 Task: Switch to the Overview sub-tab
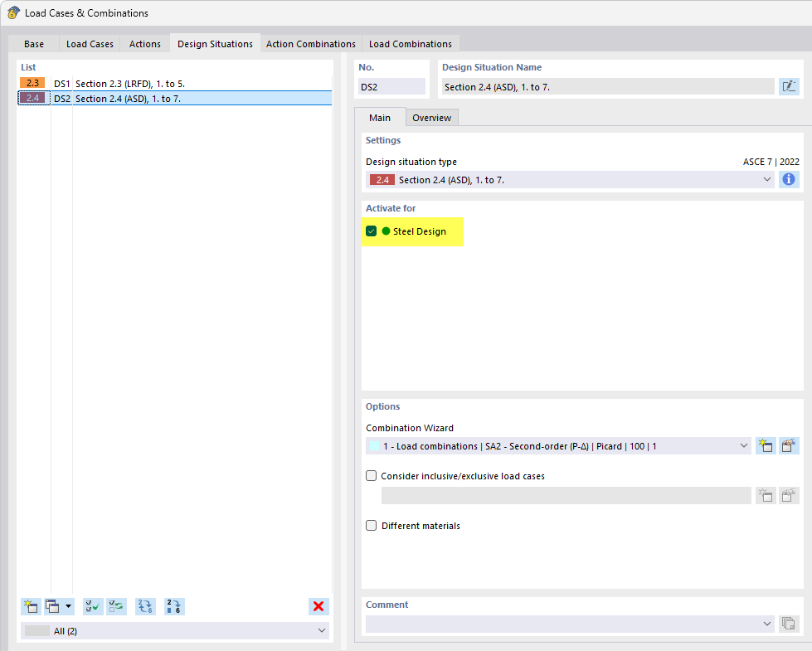click(431, 118)
